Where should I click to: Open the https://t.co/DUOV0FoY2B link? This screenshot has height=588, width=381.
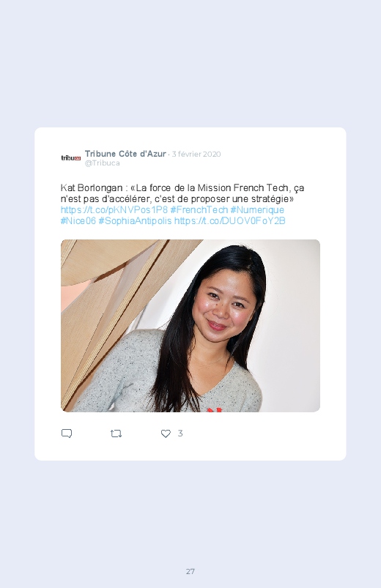click(230, 221)
